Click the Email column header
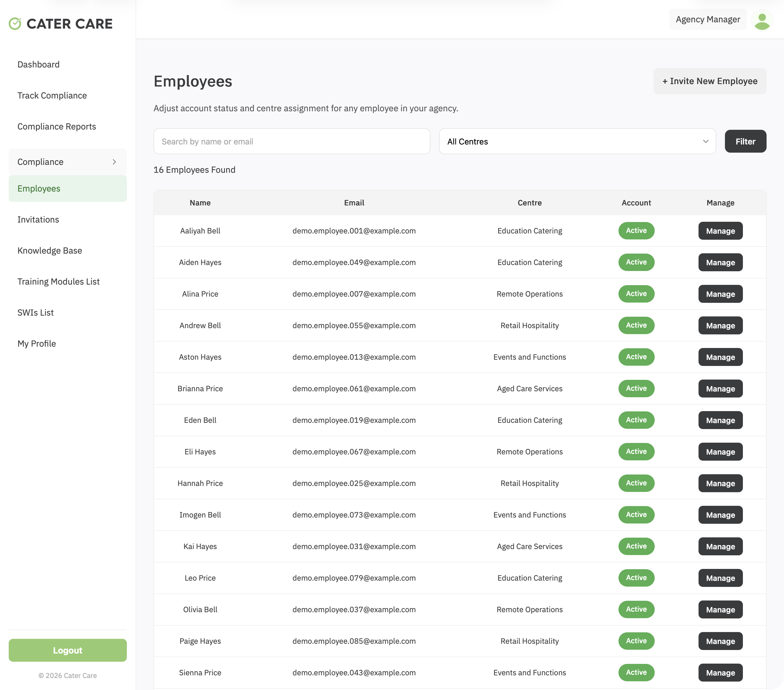784x690 pixels. [x=354, y=203]
